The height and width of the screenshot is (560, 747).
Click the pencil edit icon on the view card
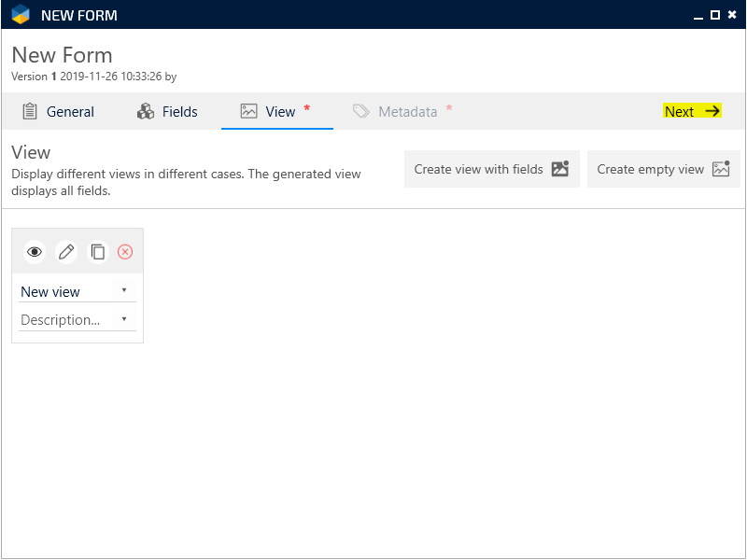point(66,252)
